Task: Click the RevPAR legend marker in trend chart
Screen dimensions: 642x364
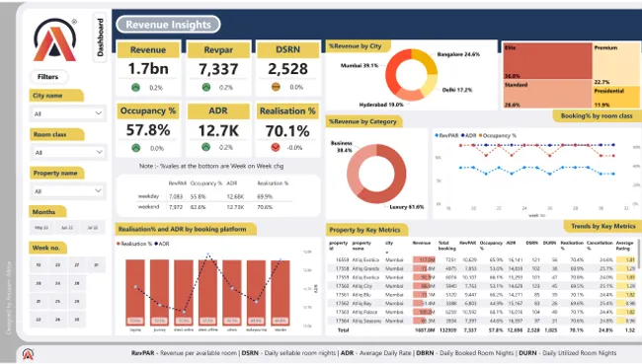Action: pyautogui.click(x=437, y=135)
